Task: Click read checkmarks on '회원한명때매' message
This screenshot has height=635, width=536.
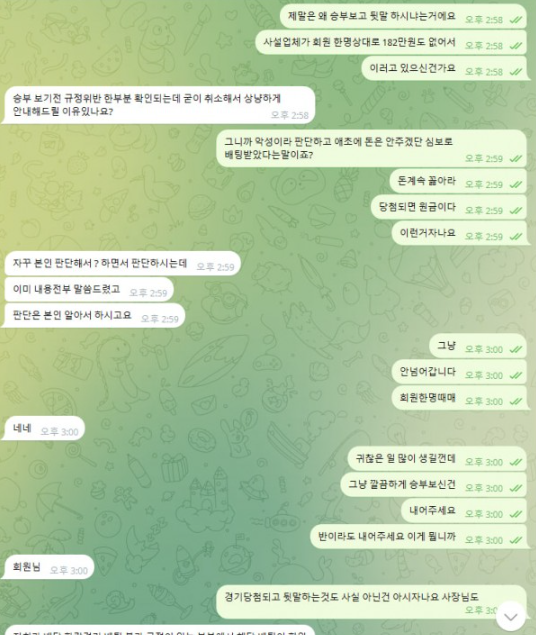Action: pos(515,401)
